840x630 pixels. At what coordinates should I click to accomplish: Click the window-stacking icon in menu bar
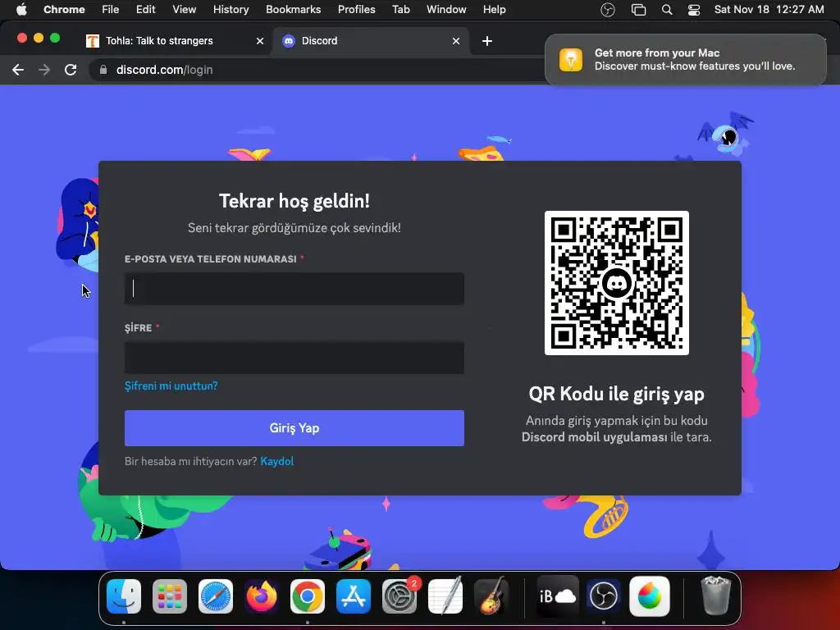638,10
